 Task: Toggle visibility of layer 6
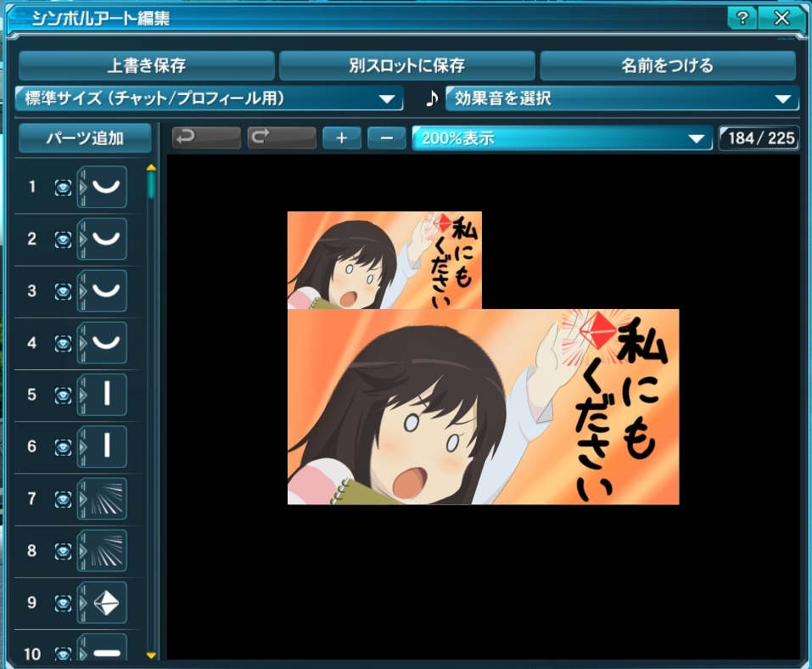pos(63,447)
